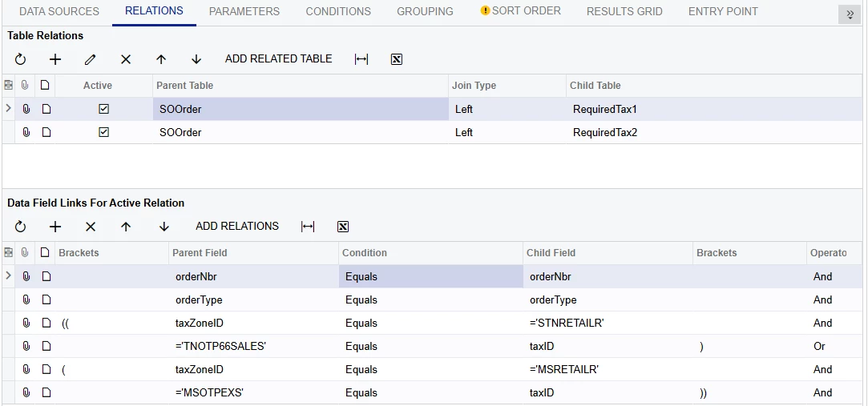Select orderNbr child field cell
Screen dimensions: 868x406
tap(608, 276)
